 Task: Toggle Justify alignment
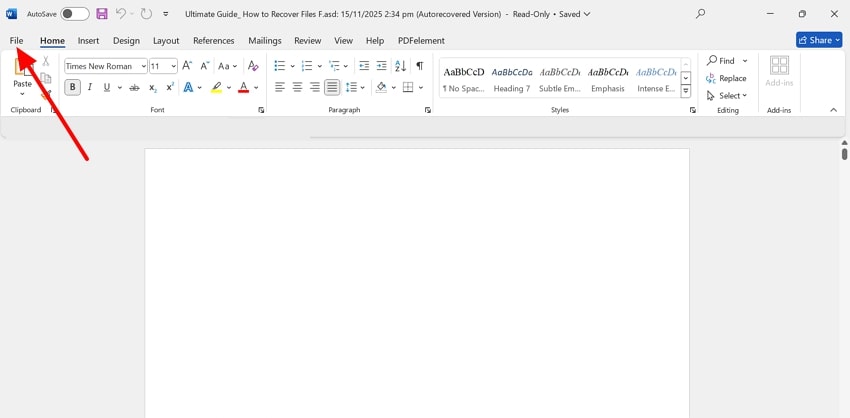click(x=332, y=87)
